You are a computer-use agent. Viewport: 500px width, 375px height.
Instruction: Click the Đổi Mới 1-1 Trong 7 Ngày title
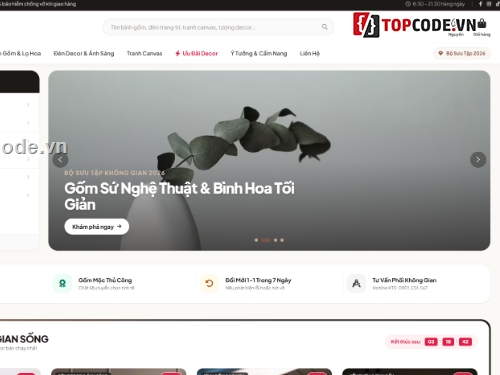[x=258, y=280]
